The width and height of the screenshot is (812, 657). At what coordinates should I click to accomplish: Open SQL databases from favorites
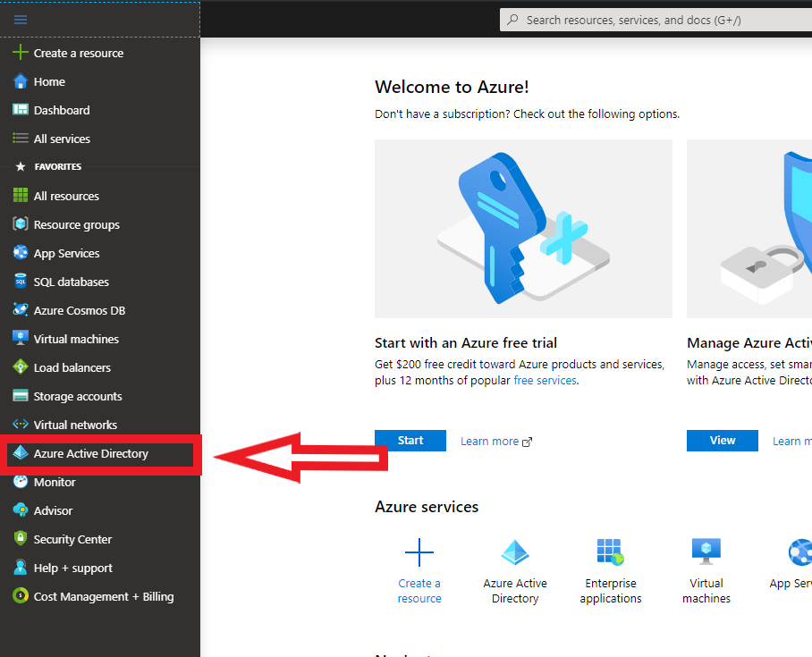coord(71,282)
